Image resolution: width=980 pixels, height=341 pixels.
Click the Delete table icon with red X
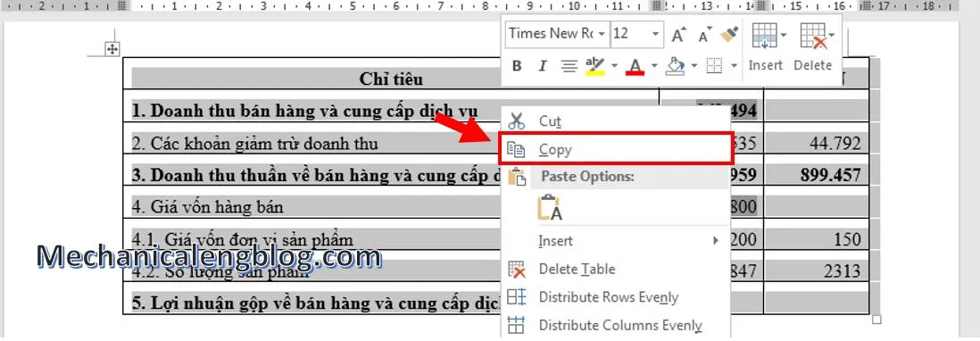click(814, 37)
